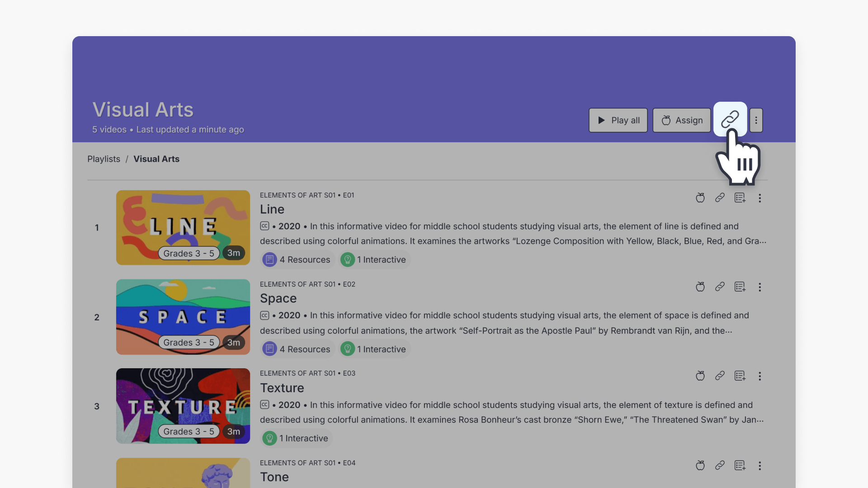Go to Playlists breadcrumb link
This screenshot has height=488, width=868.
tap(104, 159)
